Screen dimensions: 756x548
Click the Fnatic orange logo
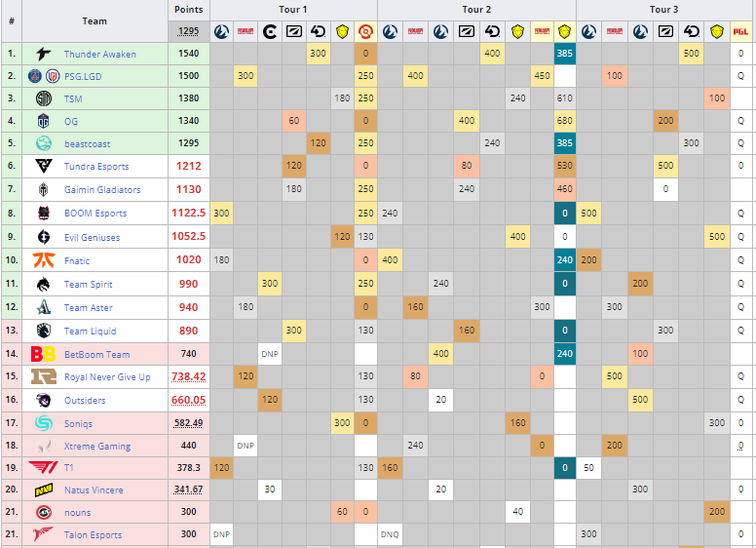coord(44,260)
